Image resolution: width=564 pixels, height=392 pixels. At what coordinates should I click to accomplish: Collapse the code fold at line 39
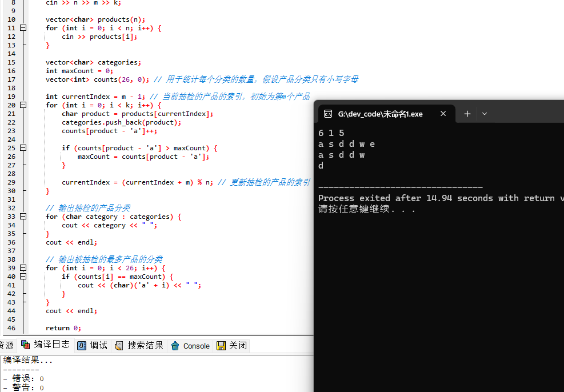(x=23, y=268)
